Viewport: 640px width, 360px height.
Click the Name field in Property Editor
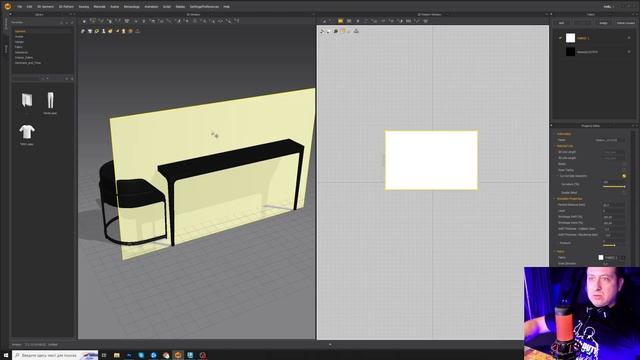tap(609, 140)
